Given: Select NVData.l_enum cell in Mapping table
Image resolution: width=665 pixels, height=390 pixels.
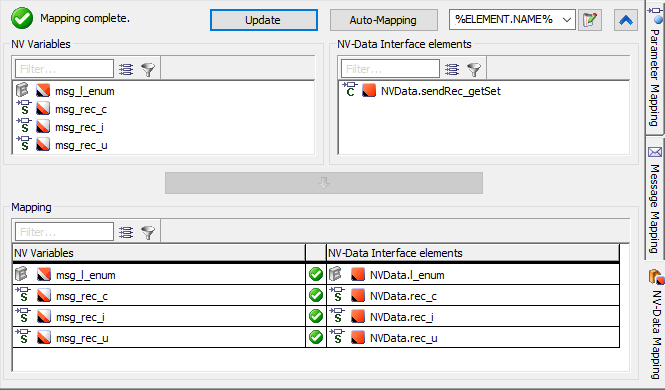Looking at the screenshot, I should 473,275.
